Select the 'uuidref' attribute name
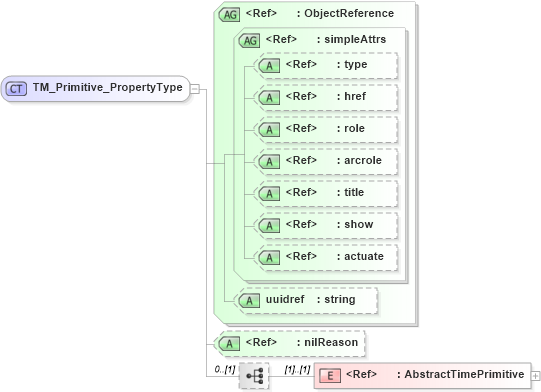 click(x=285, y=299)
